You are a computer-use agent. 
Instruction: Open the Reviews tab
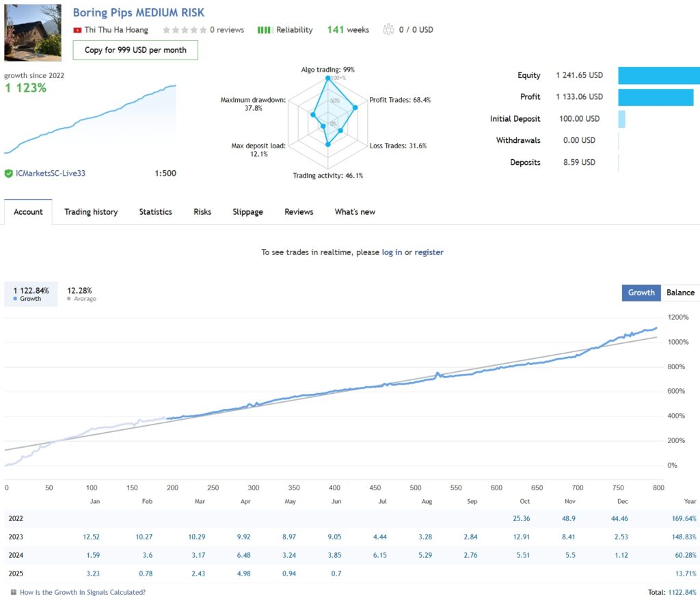pyautogui.click(x=299, y=211)
